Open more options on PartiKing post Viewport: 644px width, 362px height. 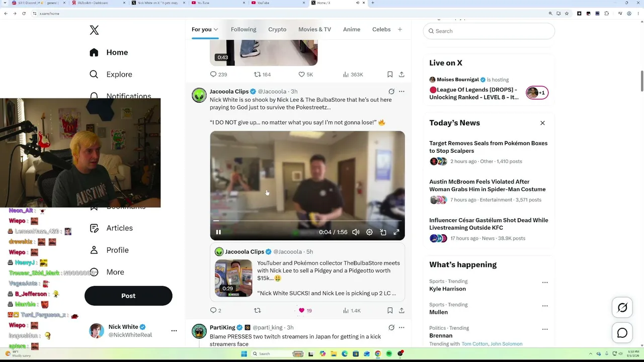(x=401, y=328)
